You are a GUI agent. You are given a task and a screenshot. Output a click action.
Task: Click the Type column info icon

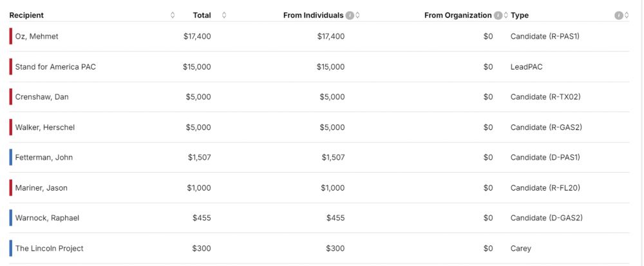[619, 15]
